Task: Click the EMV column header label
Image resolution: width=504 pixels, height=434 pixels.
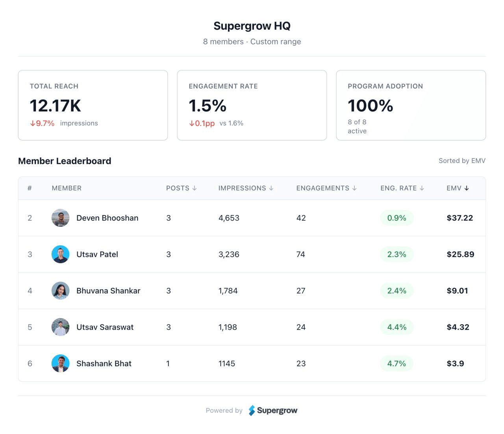Action: pyautogui.click(x=454, y=188)
